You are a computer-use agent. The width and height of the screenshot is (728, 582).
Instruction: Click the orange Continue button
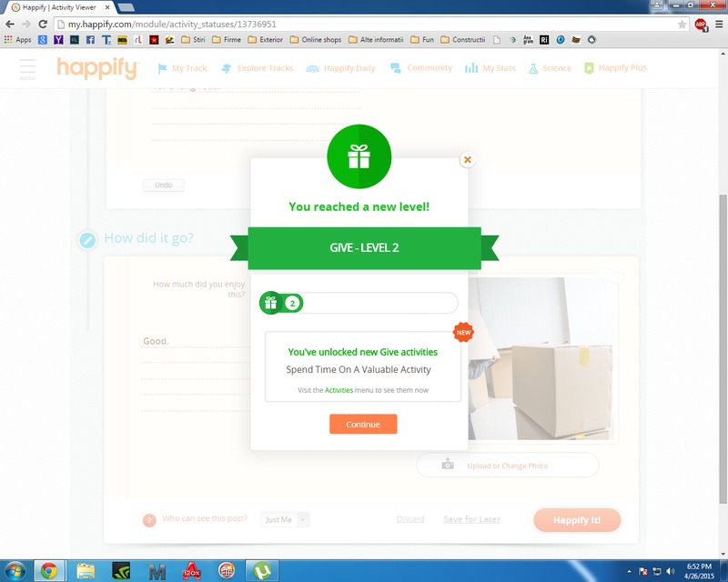(363, 424)
